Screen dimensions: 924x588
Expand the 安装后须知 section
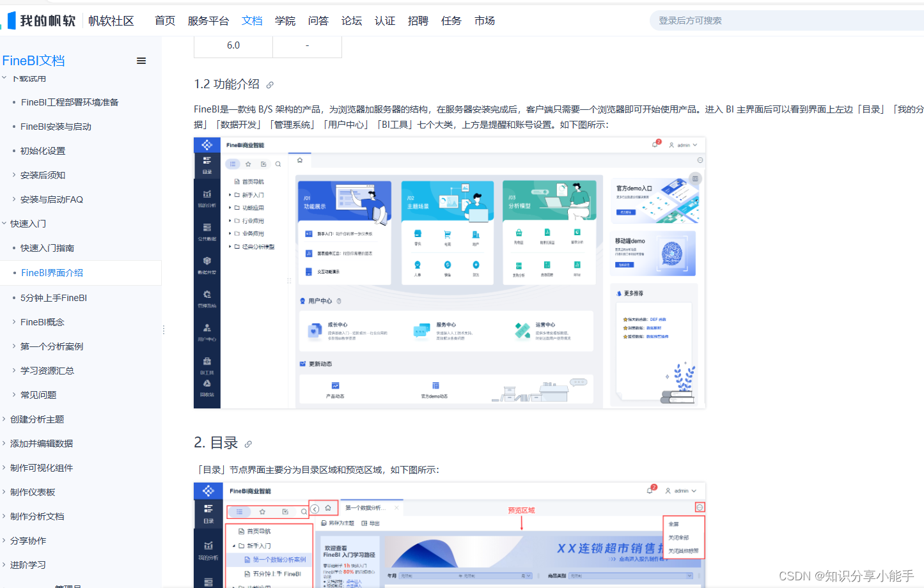[x=43, y=175]
